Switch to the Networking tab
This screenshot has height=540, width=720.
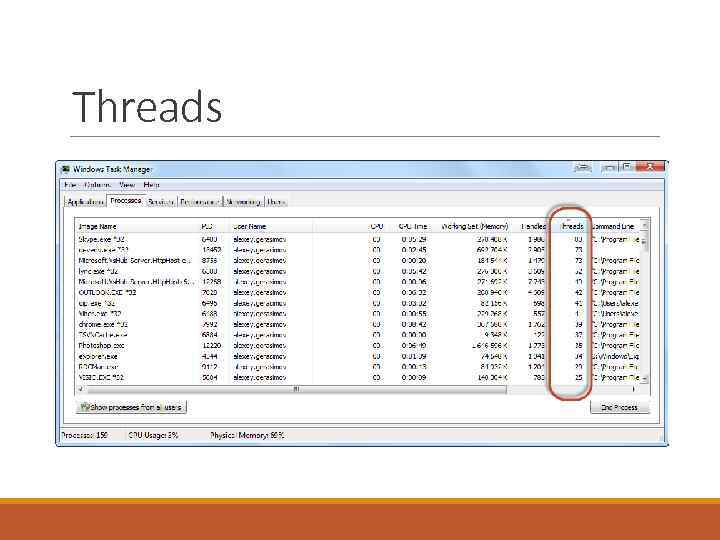coord(244,202)
